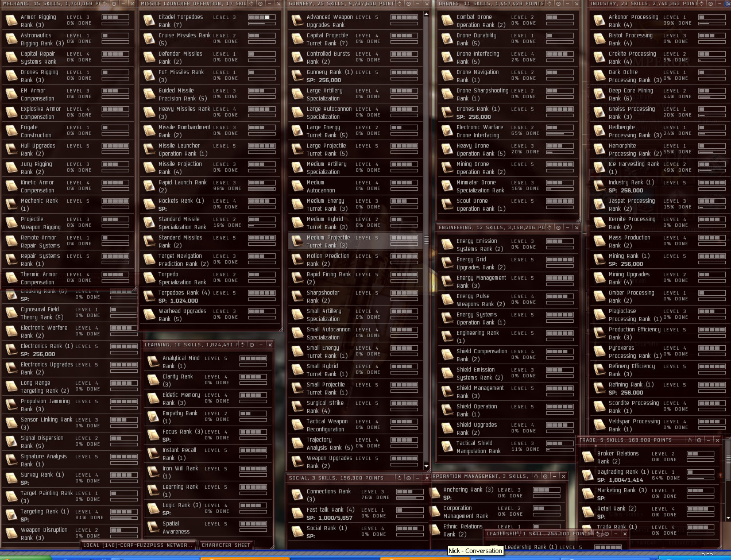731x560 pixels.
Task: Click the star-shaped icon in Engineering window header
Action: (x=550, y=227)
